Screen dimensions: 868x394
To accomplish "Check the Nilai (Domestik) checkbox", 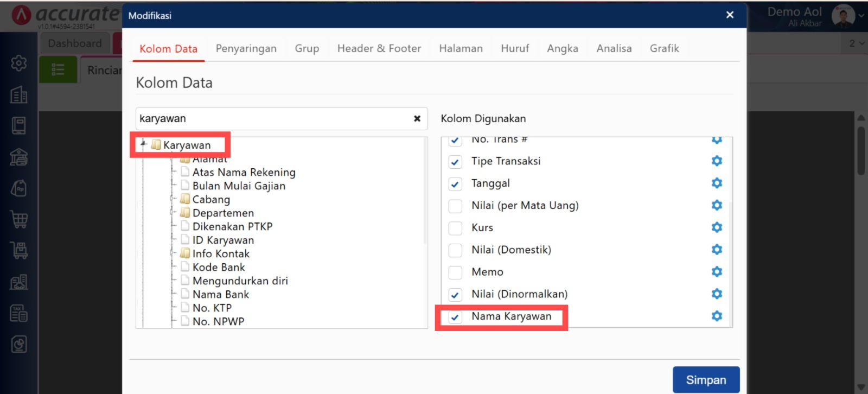I will 455,250.
